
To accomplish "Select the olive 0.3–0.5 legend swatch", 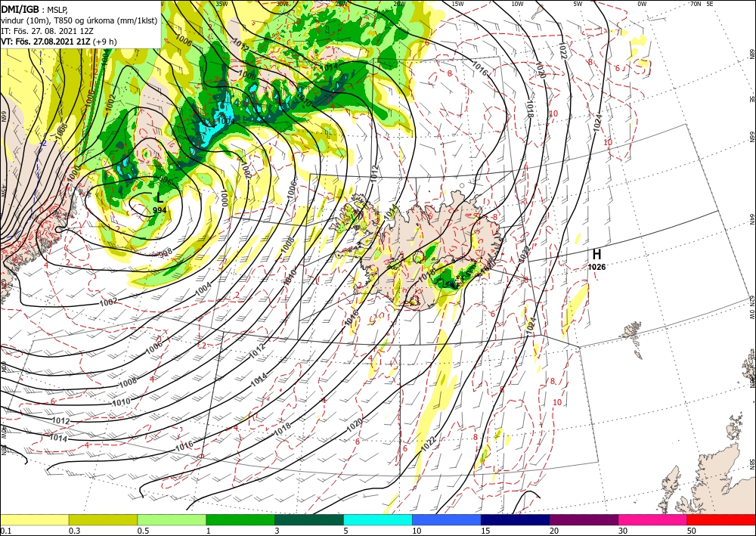I will point(103,520).
